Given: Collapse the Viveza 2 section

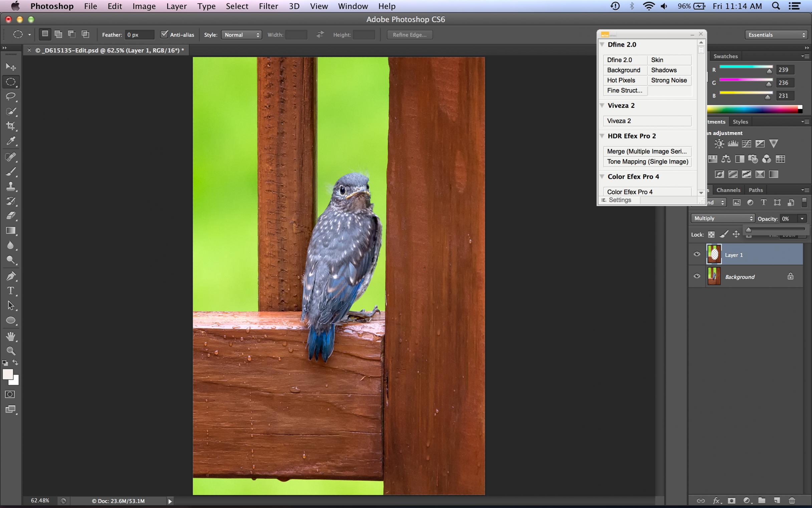Looking at the screenshot, I should coord(602,106).
